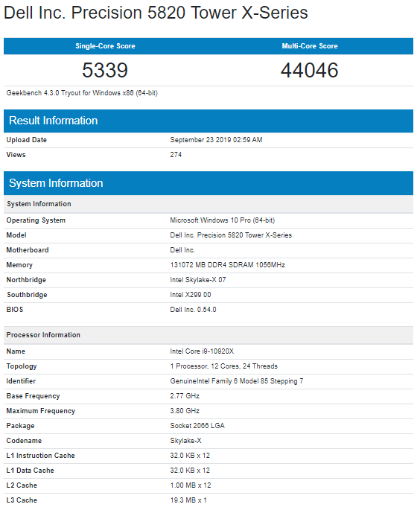Select the single-core score value 5339
The width and height of the screenshot is (420, 513).
click(105, 70)
